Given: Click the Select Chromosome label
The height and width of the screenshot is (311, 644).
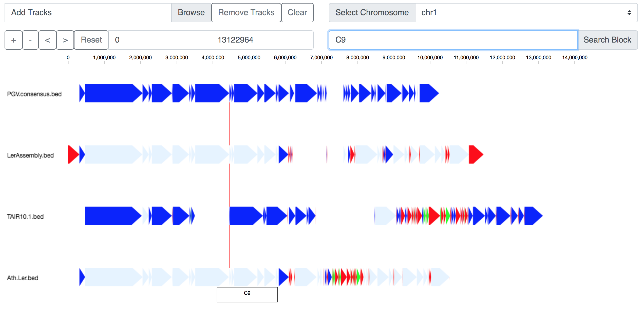Looking at the screenshot, I should (x=372, y=13).
